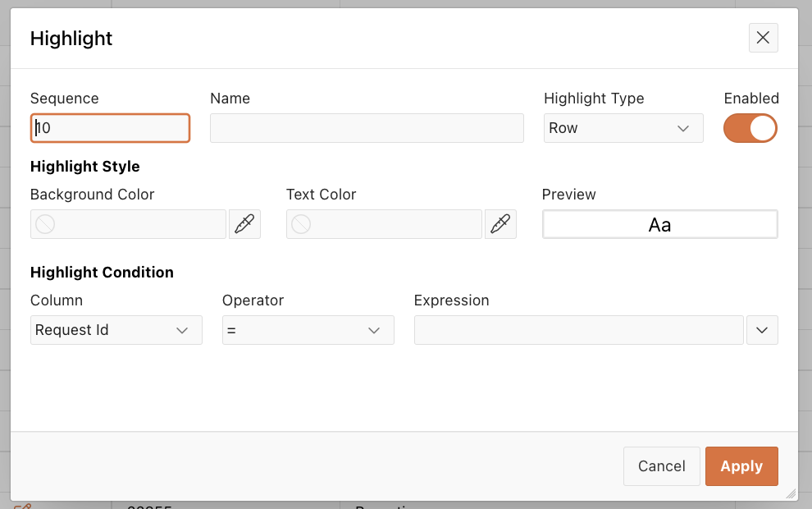Expand the Column select showing Request Id
Image resolution: width=812 pixels, height=509 pixels.
116,330
